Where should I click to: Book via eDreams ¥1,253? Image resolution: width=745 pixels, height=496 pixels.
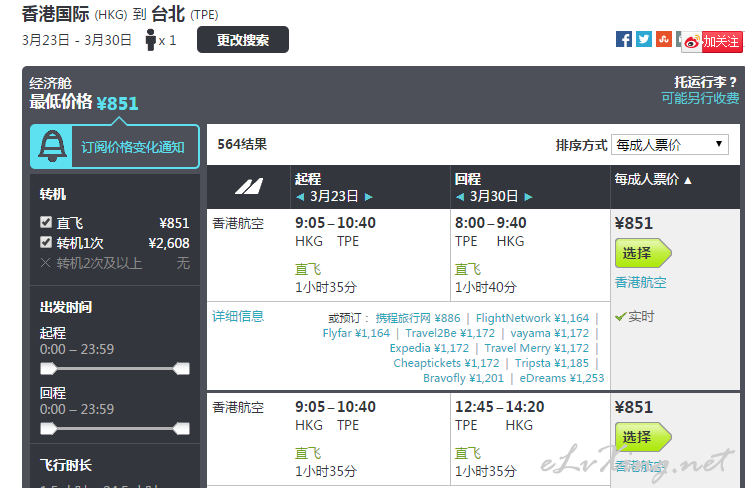point(562,378)
